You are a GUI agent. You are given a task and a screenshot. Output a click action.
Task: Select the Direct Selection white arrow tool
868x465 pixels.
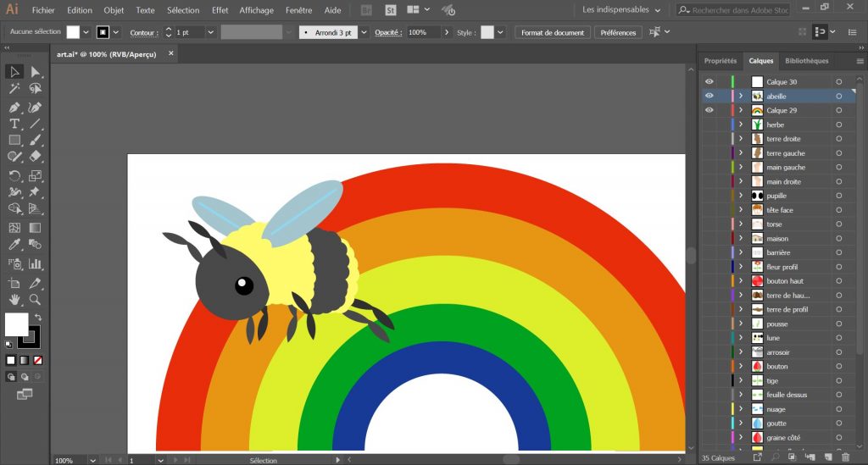(x=35, y=72)
